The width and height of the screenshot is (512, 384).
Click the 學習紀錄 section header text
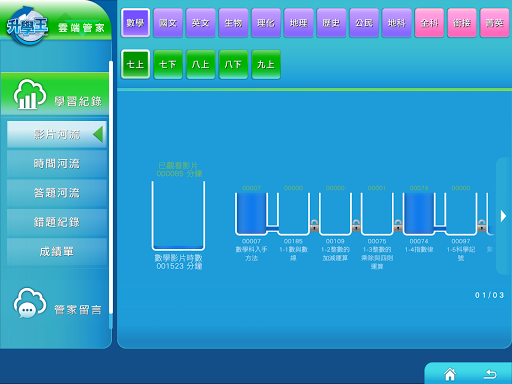coord(78,101)
